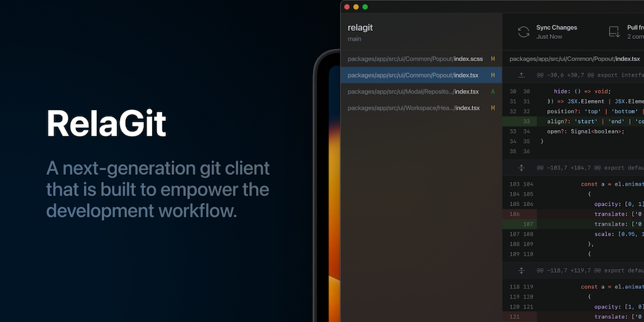Click the added line 107 translate
The image size is (644, 322).
click(x=574, y=224)
